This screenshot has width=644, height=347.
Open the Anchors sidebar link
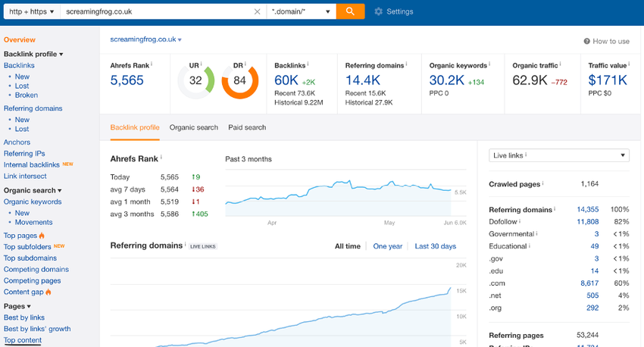pos(17,142)
